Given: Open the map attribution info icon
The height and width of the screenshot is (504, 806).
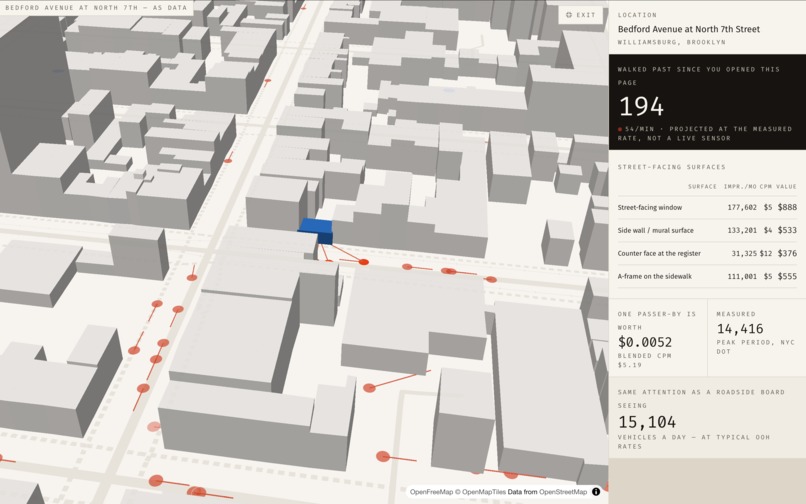Looking at the screenshot, I should [x=596, y=492].
